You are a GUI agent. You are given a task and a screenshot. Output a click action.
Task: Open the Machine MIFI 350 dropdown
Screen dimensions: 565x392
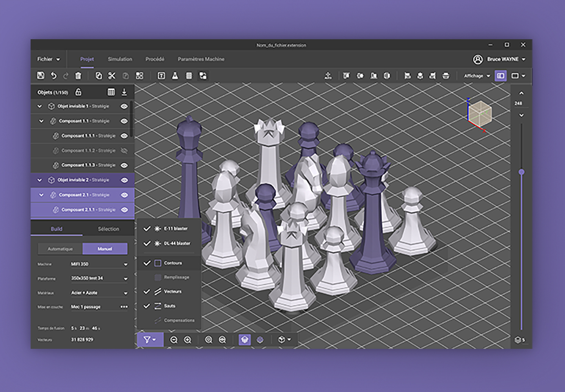[x=99, y=264]
